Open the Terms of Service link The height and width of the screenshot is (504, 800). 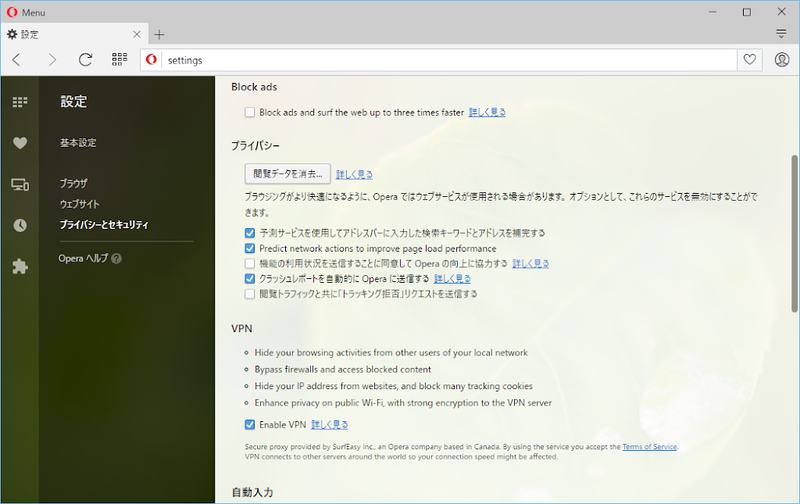(x=649, y=446)
